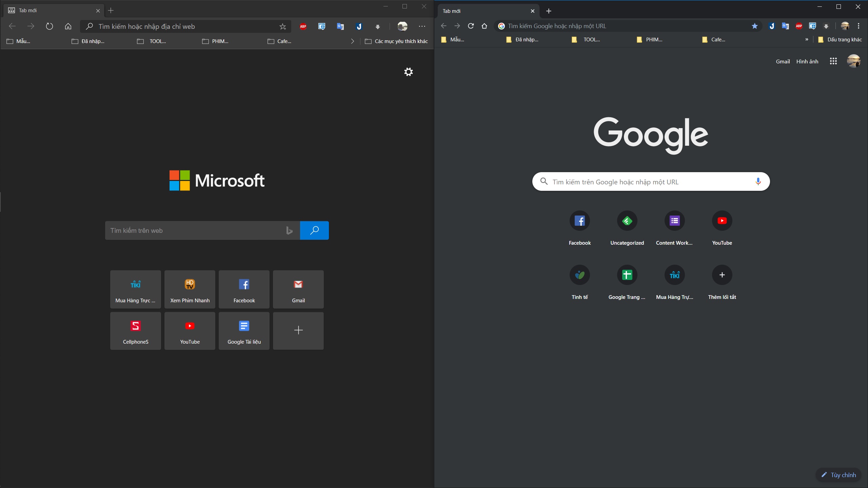Open the Google Translate extension in Chrome
868x488 pixels.
[785, 26]
